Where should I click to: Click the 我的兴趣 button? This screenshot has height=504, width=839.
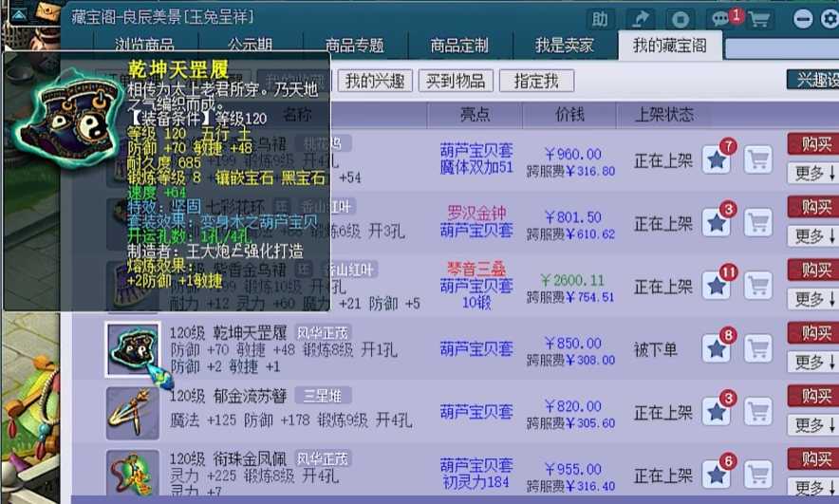tap(375, 81)
